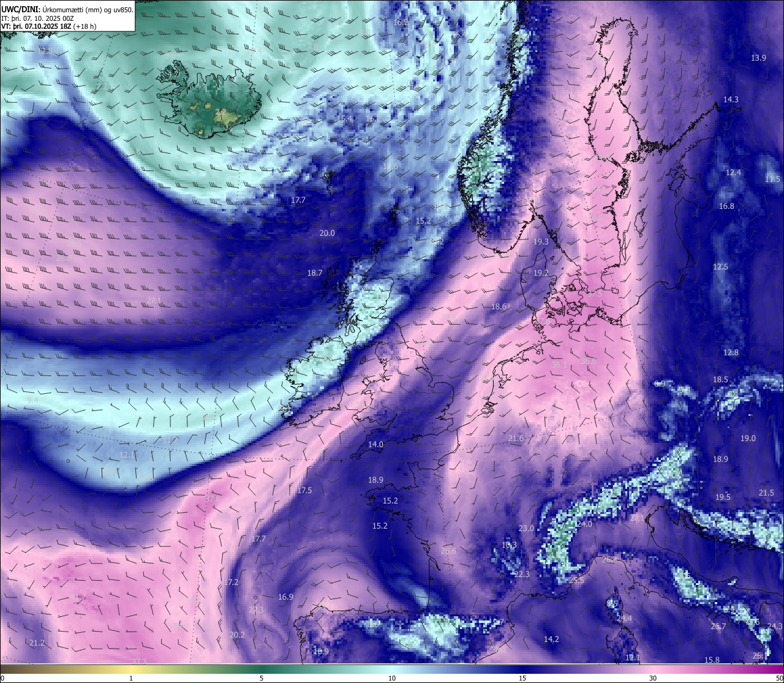This screenshot has height=683, width=784.
Task: Click the map value 18.5
Action: [720, 379]
